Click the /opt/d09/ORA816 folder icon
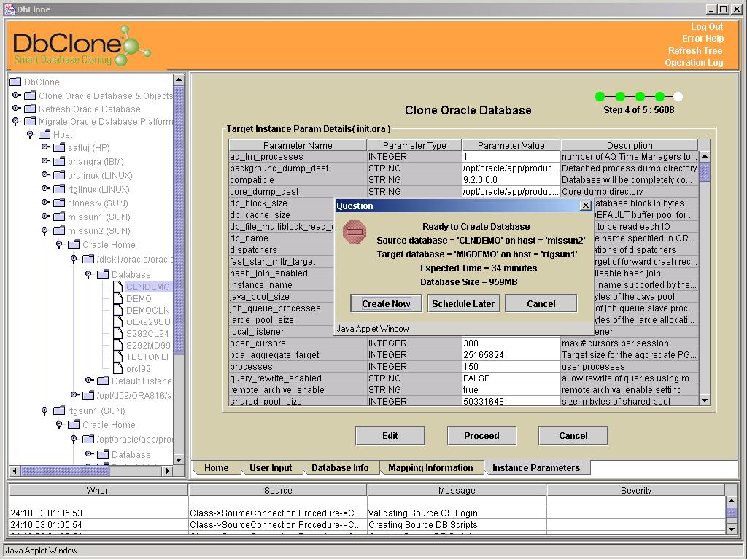The height and width of the screenshot is (560, 747). (88, 395)
